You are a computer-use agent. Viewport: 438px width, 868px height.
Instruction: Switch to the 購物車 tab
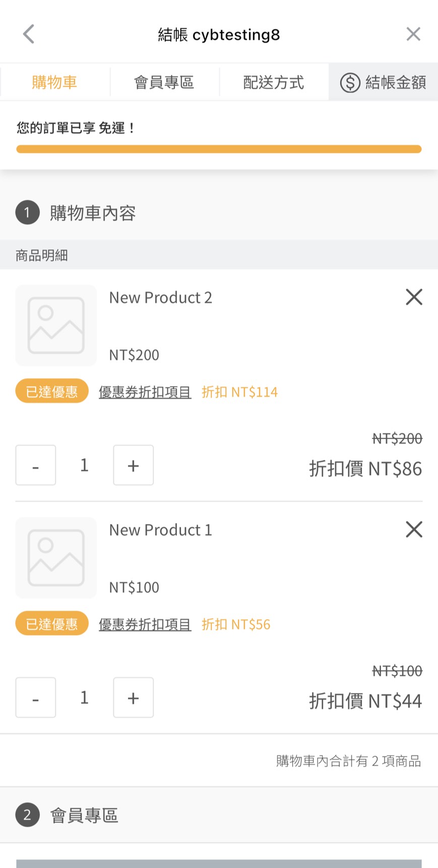click(x=54, y=82)
